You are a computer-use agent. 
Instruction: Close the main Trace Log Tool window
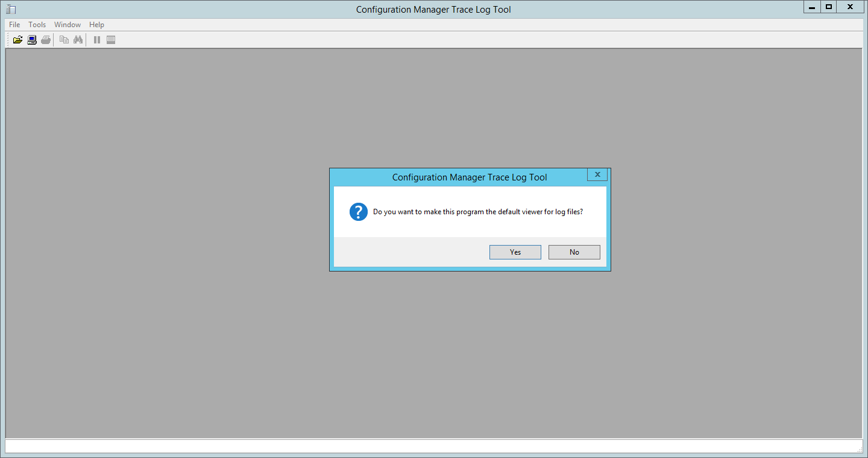tap(851, 7)
